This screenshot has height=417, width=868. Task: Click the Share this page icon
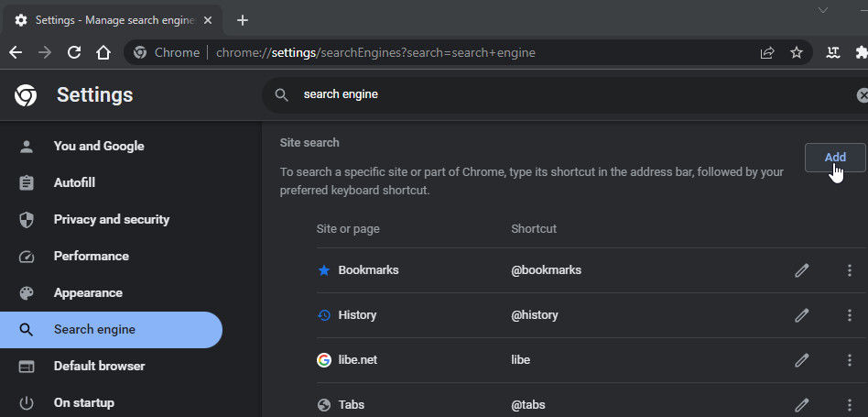767,52
